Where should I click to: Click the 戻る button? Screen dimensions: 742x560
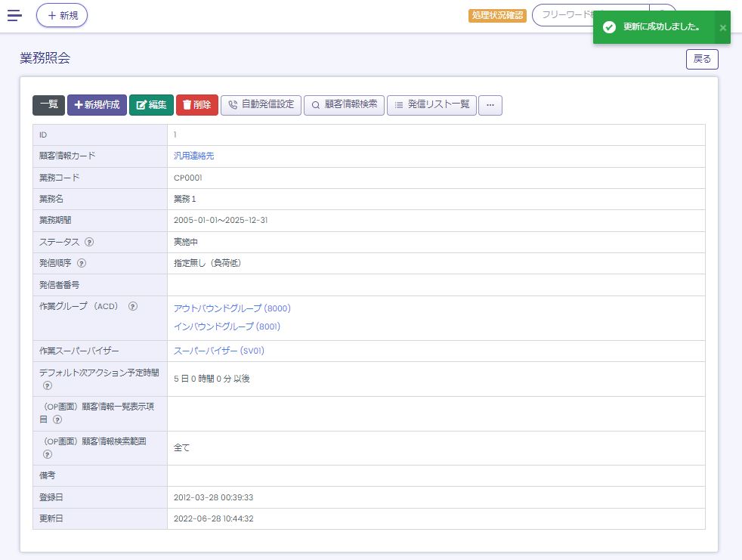(x=701, y=59)
